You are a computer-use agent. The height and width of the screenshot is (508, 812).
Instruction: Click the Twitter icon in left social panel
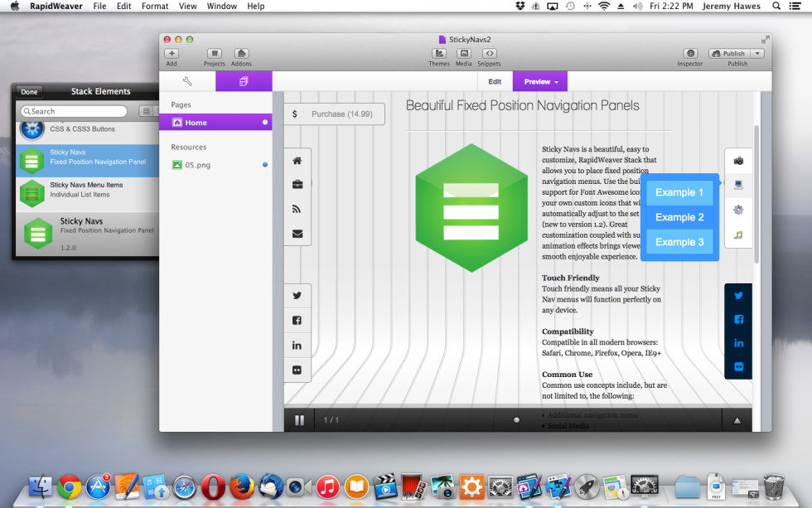[x=297, y=296]
